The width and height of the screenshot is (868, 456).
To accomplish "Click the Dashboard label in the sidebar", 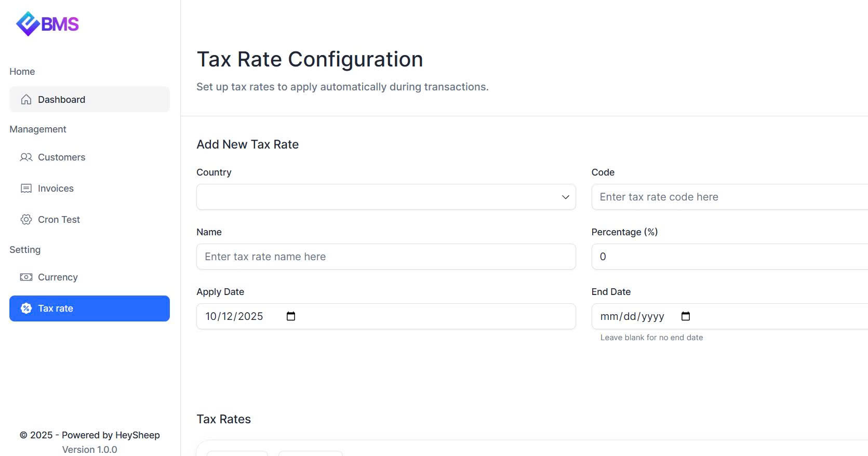I will coord(61,100).
